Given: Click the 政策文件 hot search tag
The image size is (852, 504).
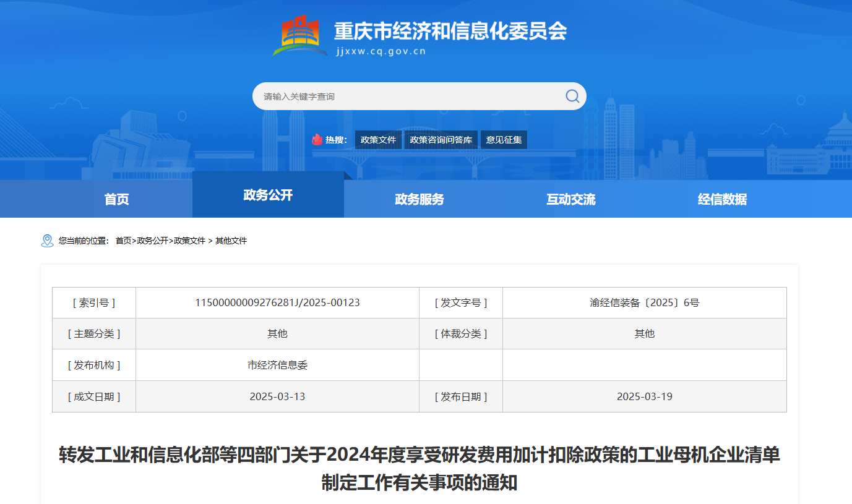Looking at the screenshot, I should 378,140.
